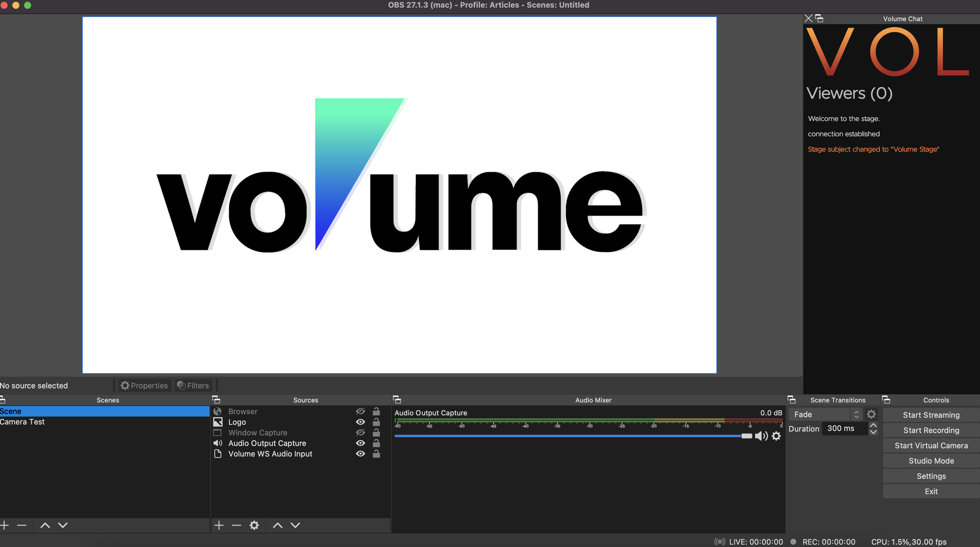Hide the Audio Output Capture source

360,443
